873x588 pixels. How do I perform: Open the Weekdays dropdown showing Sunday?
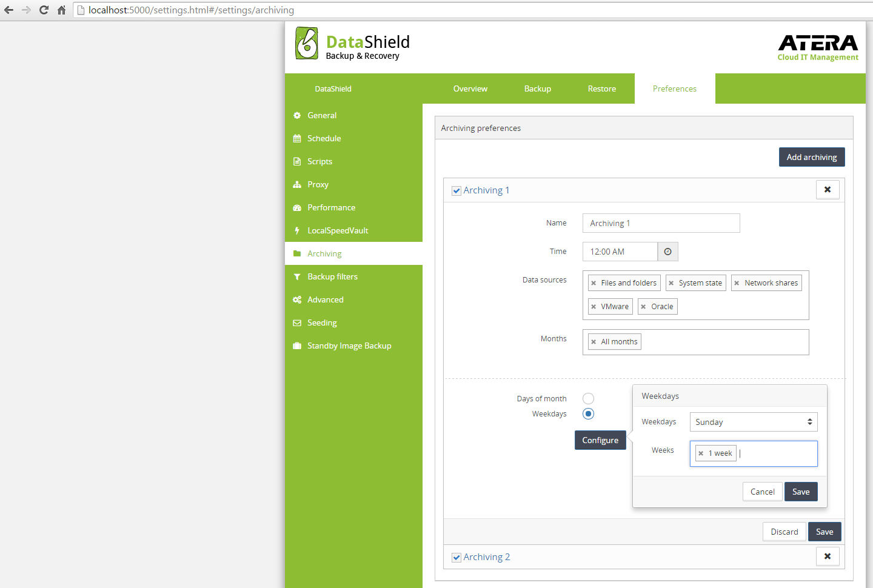[753, 422]
